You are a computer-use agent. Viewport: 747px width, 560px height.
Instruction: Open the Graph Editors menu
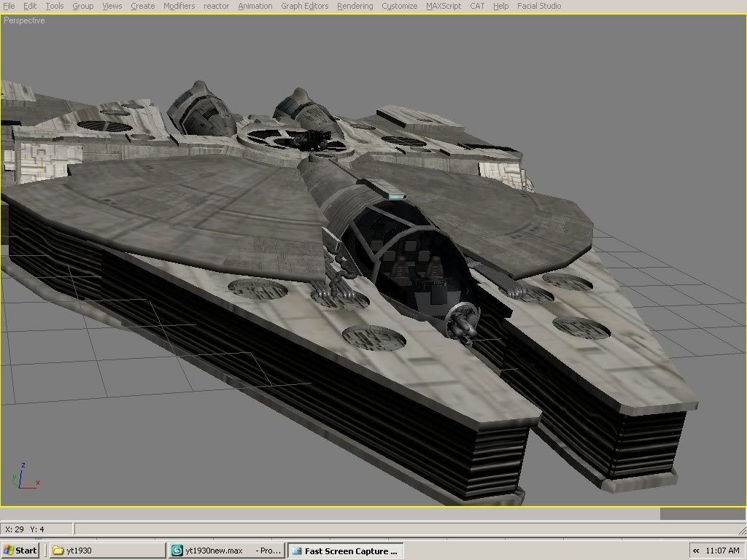click(x=304, y=6)
